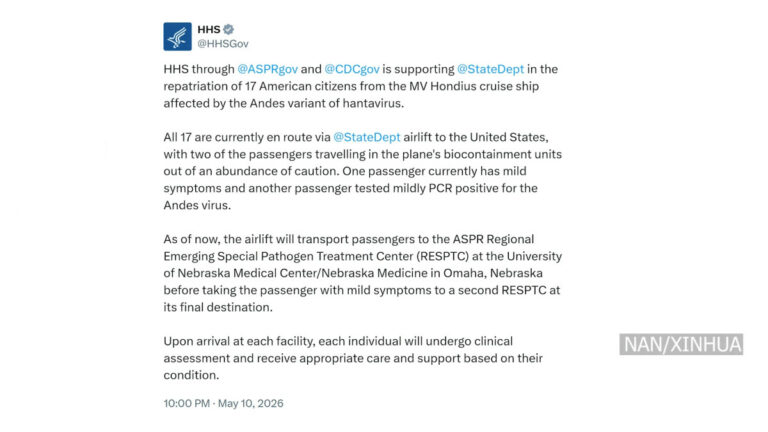The height and width of the screenshot is (432, 768).
Task: Click the 10:00 PM timestamp
Action: point(187,403)
